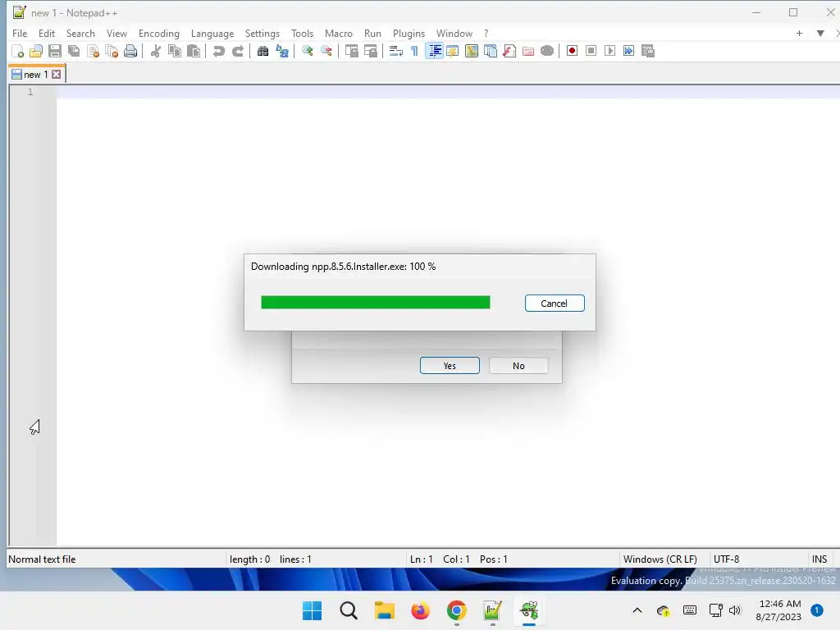
Task: Open the Settings menu
Action: click(x=262, y=33)
